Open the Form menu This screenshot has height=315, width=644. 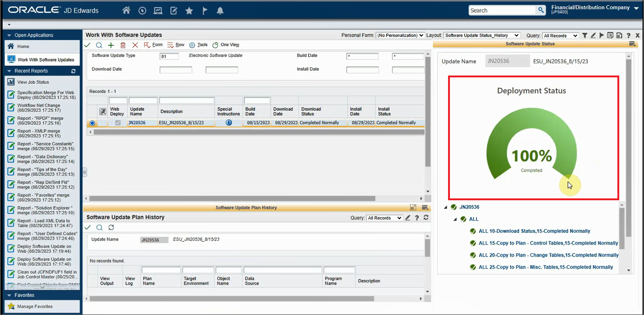coord(153,45)
